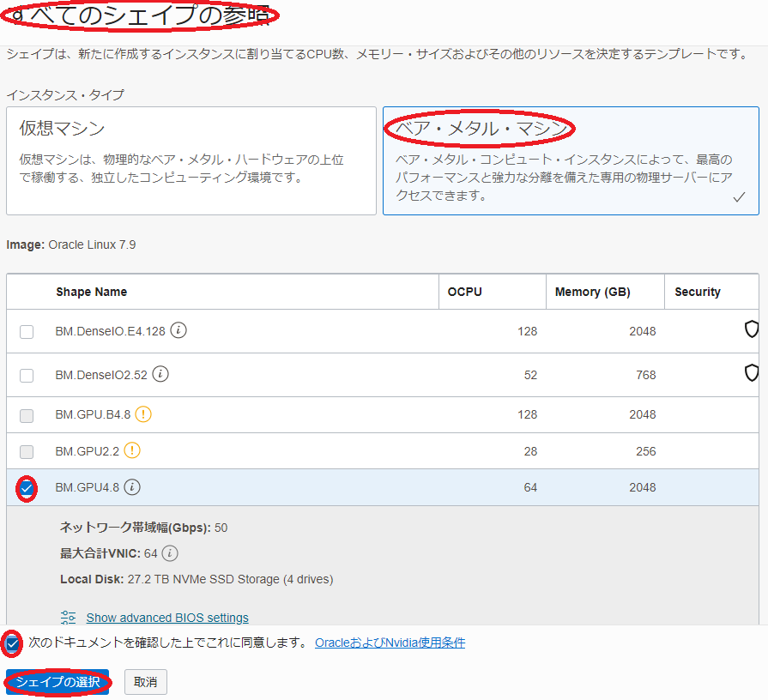Toggle the terms agreement checkbox

pos(13,643)
